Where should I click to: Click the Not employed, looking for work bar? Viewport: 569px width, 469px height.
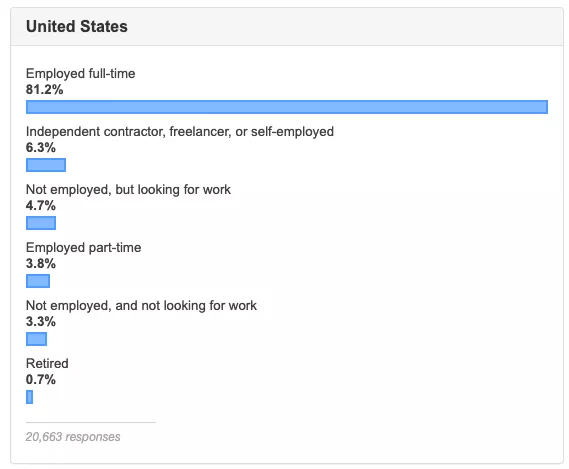tap(41, 223)
